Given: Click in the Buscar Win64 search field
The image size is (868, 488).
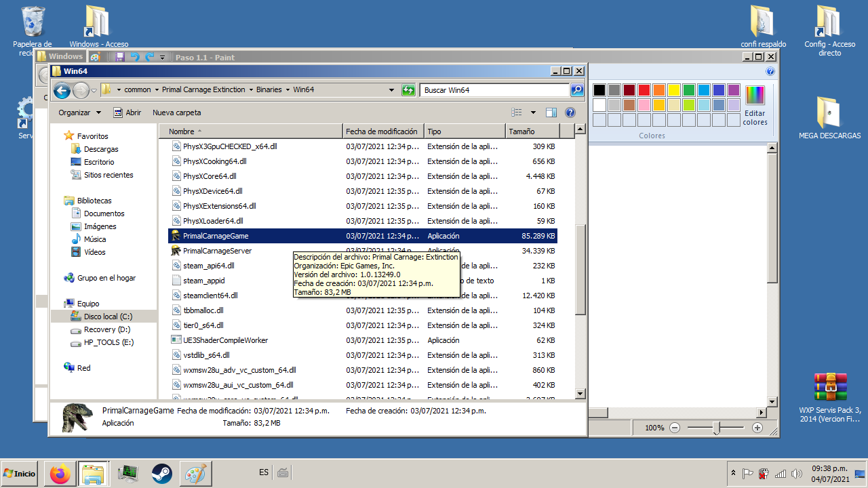Looking at the screenshot, I should pyautogui.click(x=494, y=89).
